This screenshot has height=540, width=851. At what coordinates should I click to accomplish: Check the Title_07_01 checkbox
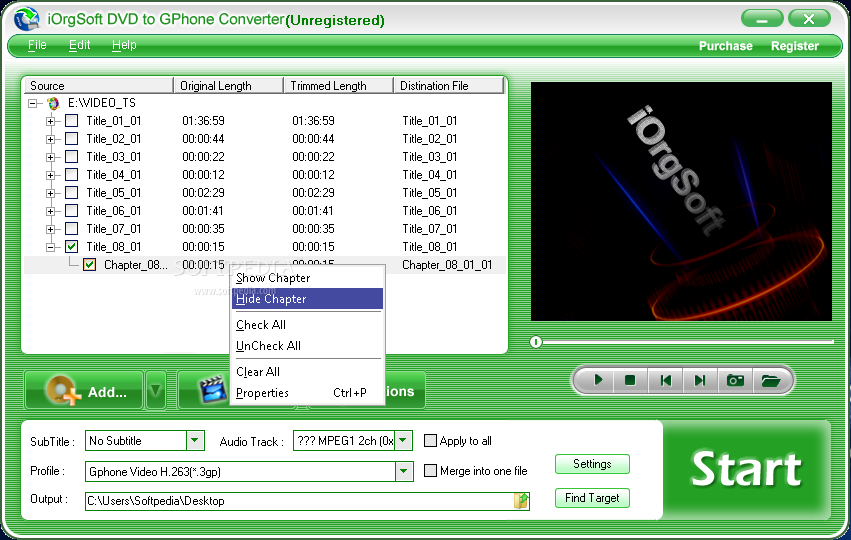71,228
